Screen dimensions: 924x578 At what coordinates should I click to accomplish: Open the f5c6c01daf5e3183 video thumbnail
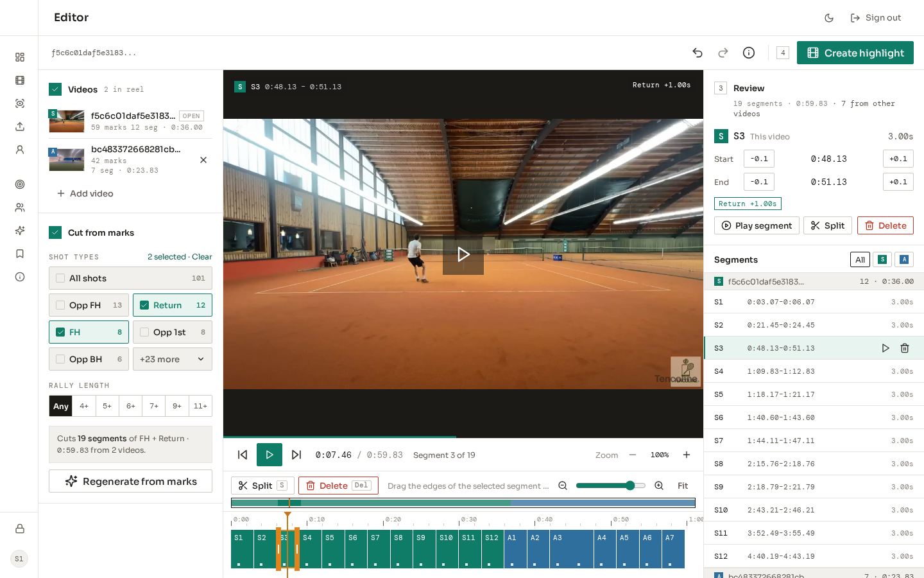67,121
